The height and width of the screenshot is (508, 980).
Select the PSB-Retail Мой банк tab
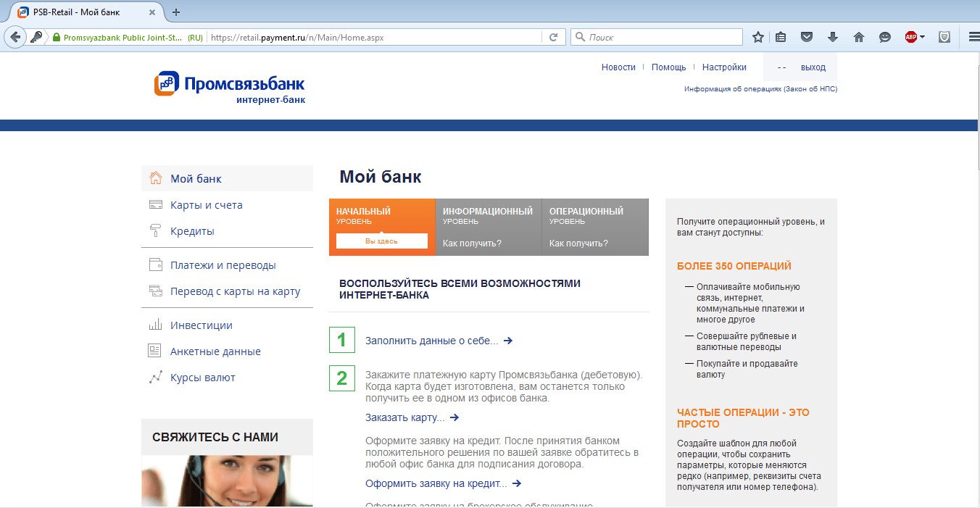(x=86, y=12)
